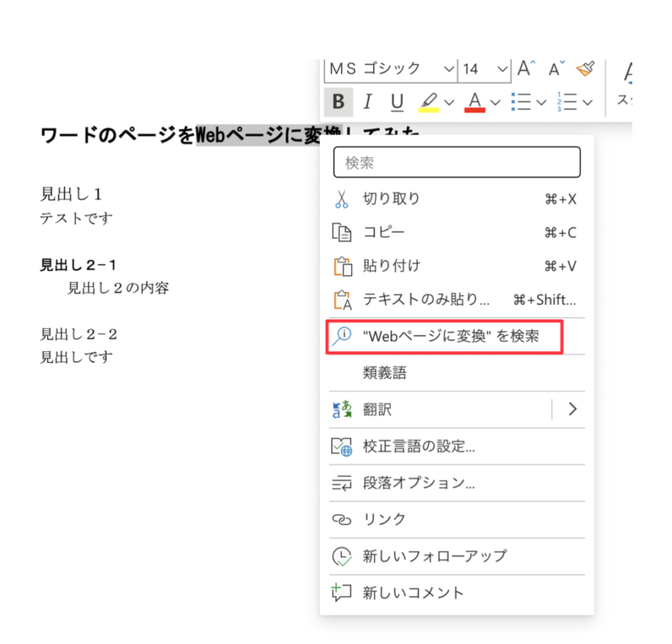
Task: Click the 検索 search field
Action: coord(457,162)
